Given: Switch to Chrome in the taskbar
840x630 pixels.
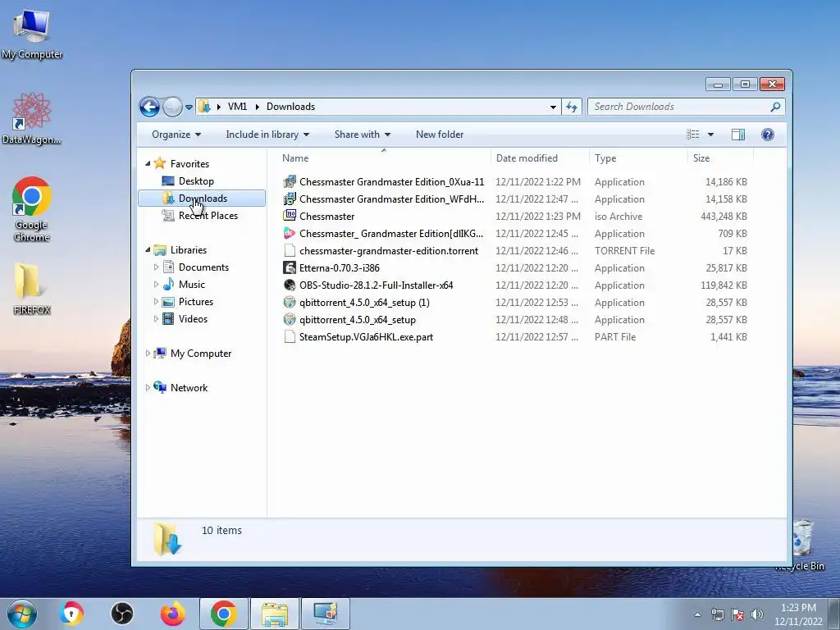Looking at the screenshot, I should click(x=223, y=614).
